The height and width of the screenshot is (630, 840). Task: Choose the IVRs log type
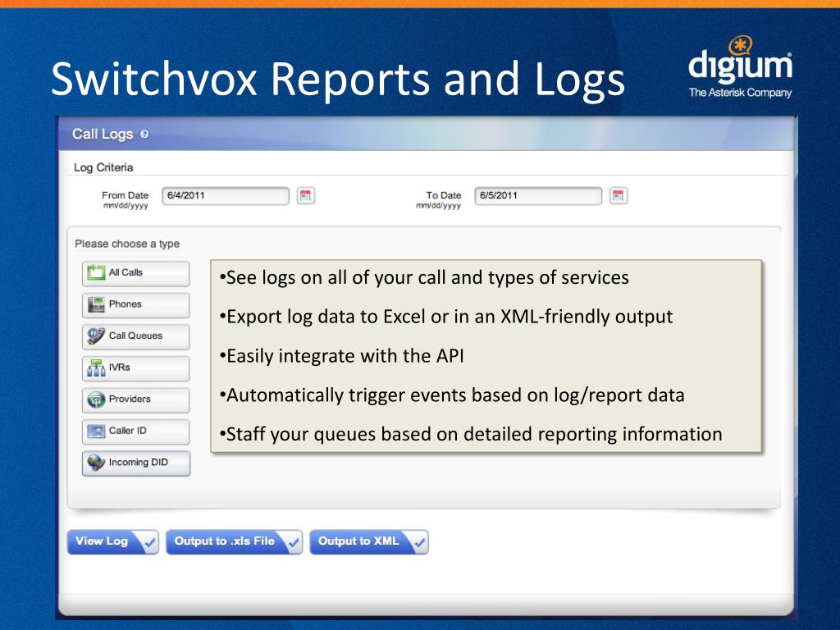pos(135,368)
